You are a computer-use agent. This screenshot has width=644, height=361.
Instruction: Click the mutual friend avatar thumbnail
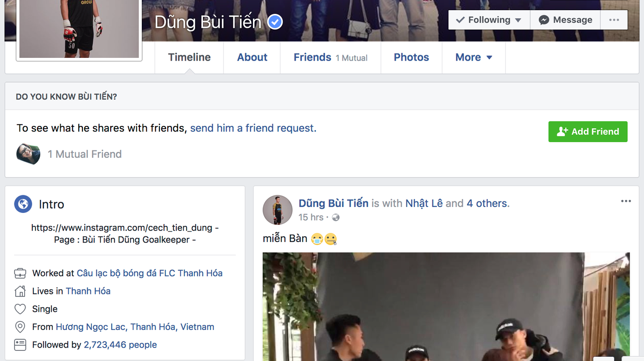28,154
